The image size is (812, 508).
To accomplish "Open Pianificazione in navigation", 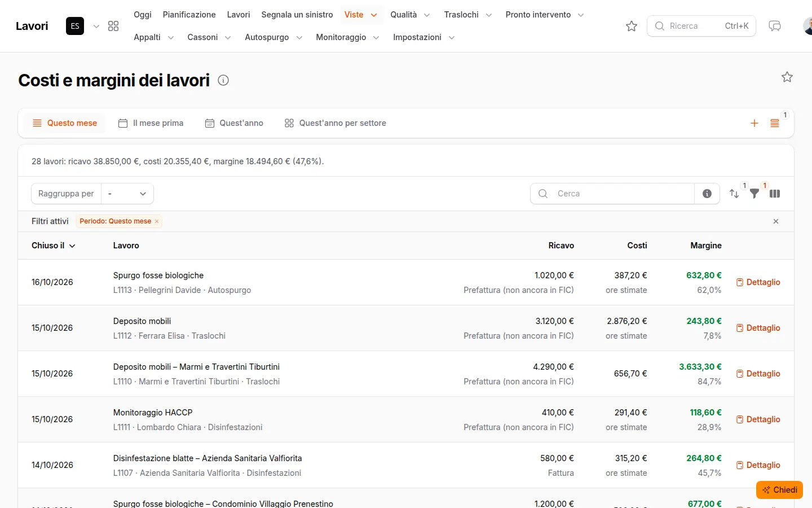I will point(189,15).
